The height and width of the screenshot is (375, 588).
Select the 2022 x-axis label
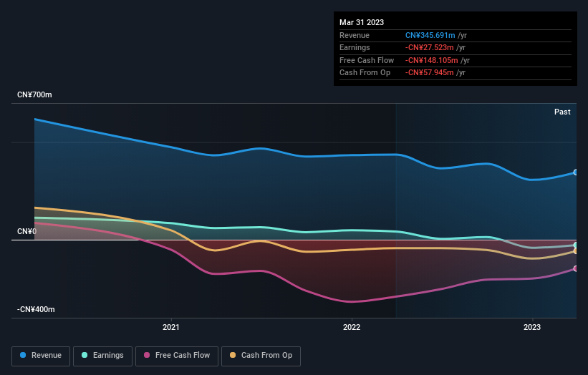click(x=352, y=327)
